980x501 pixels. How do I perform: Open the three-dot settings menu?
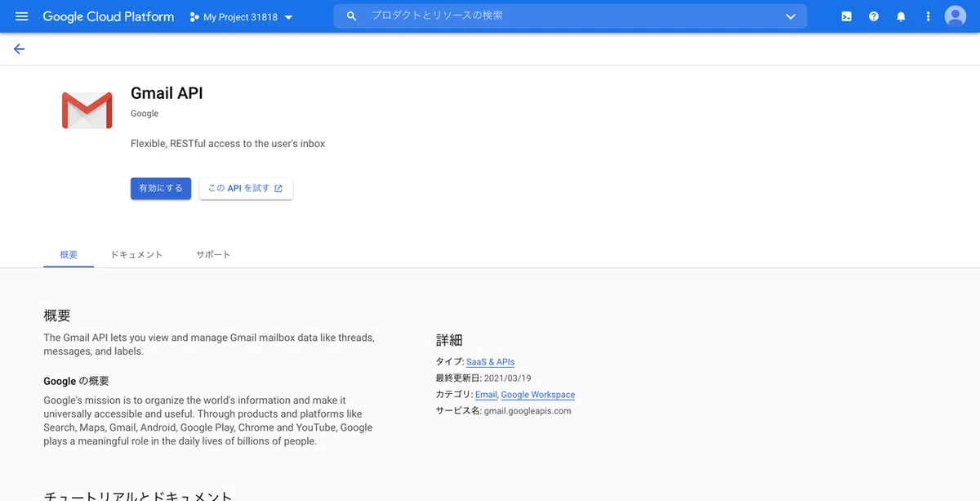click(928, 16)
